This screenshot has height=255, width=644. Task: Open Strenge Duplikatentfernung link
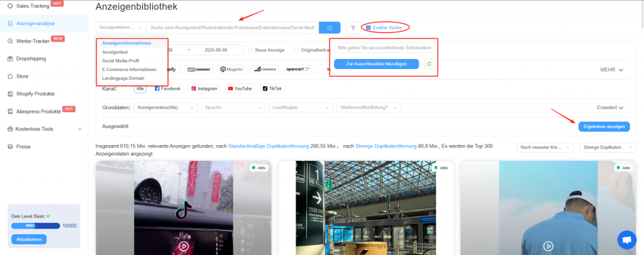[x=386, y=146]
